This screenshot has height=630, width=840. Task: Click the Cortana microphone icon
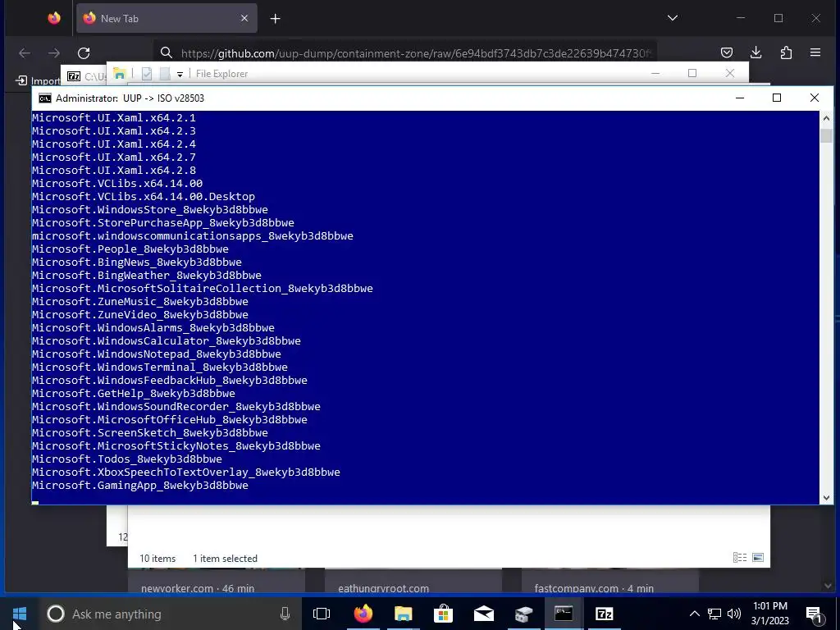click(285, 614)
